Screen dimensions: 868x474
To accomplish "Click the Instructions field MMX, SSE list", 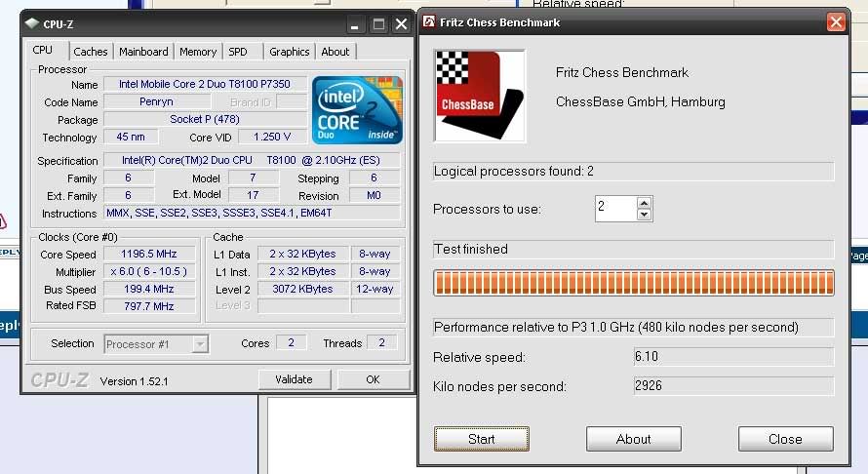I will [x=252, y=213].
